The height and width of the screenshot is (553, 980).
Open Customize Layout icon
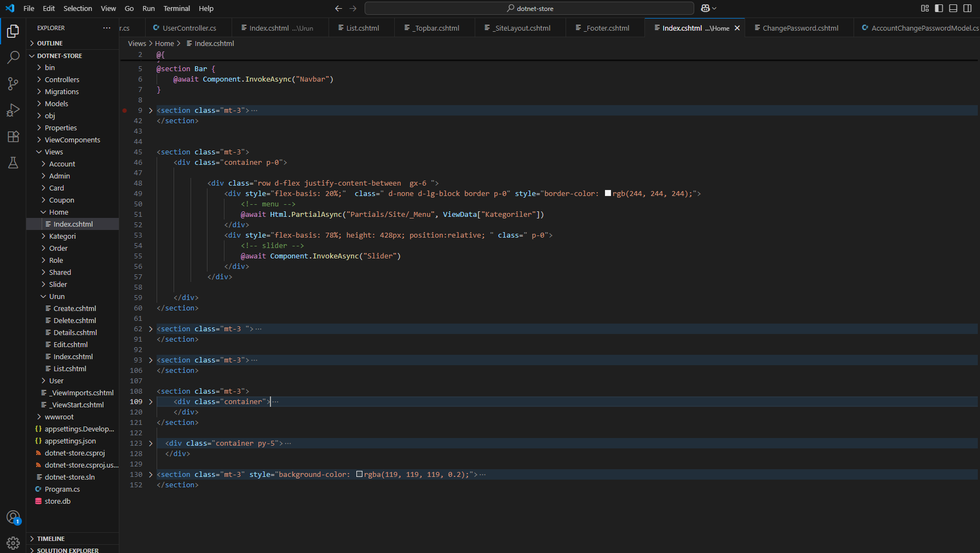[x=925, y=8]
